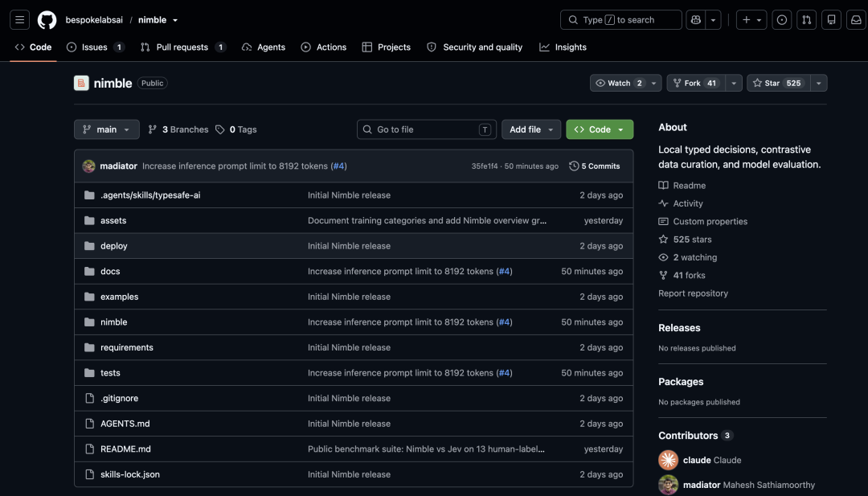The height and width of the screenshot is (496, 868).
Task: Open the Releases section heading
Action: tap(679, 328)
